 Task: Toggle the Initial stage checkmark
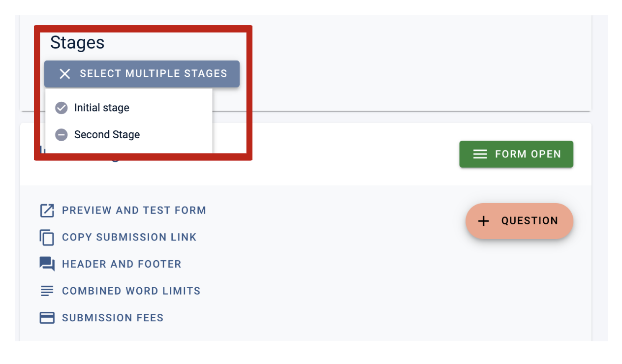[x=61, y=108]
